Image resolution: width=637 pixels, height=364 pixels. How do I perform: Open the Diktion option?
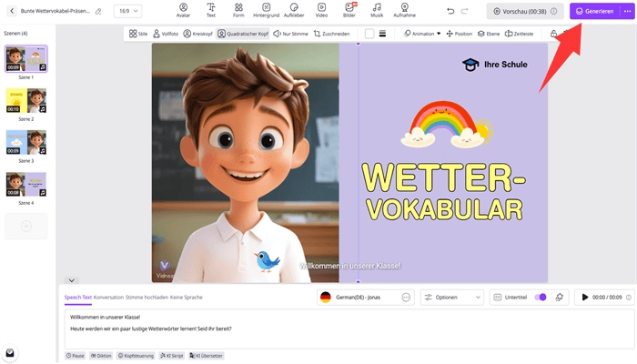(101, 356)
